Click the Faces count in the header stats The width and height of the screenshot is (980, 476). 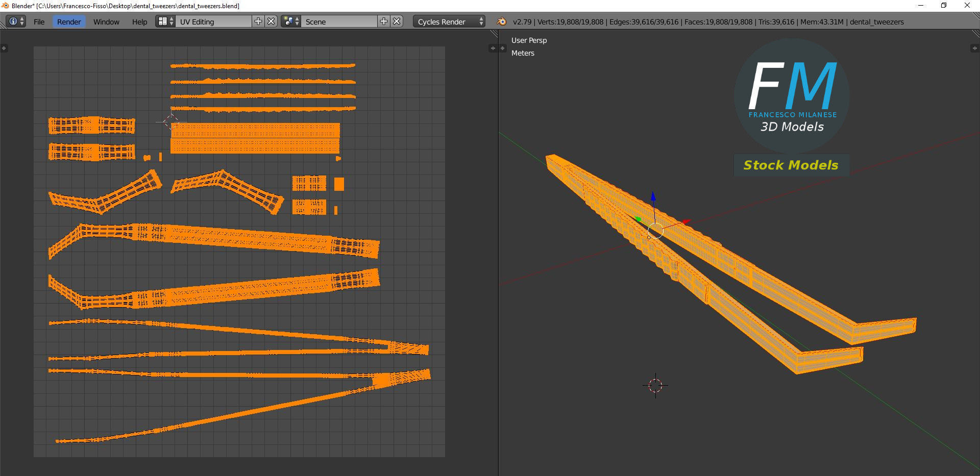tap(719, 22)
